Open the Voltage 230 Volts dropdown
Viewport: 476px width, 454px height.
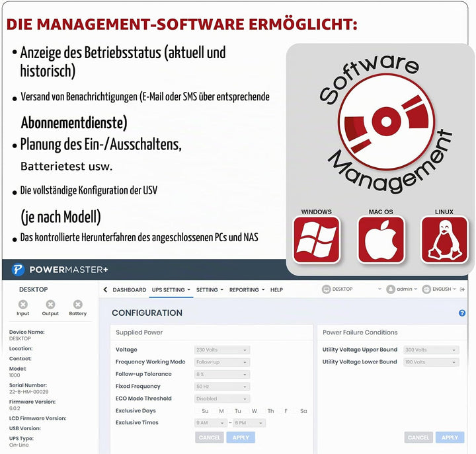(x=222, y=350)
